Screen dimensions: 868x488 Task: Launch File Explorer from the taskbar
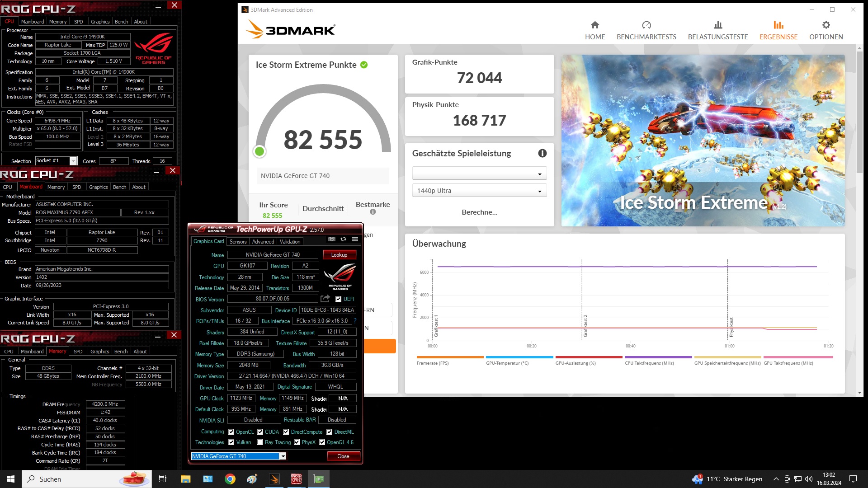point(185,479)
